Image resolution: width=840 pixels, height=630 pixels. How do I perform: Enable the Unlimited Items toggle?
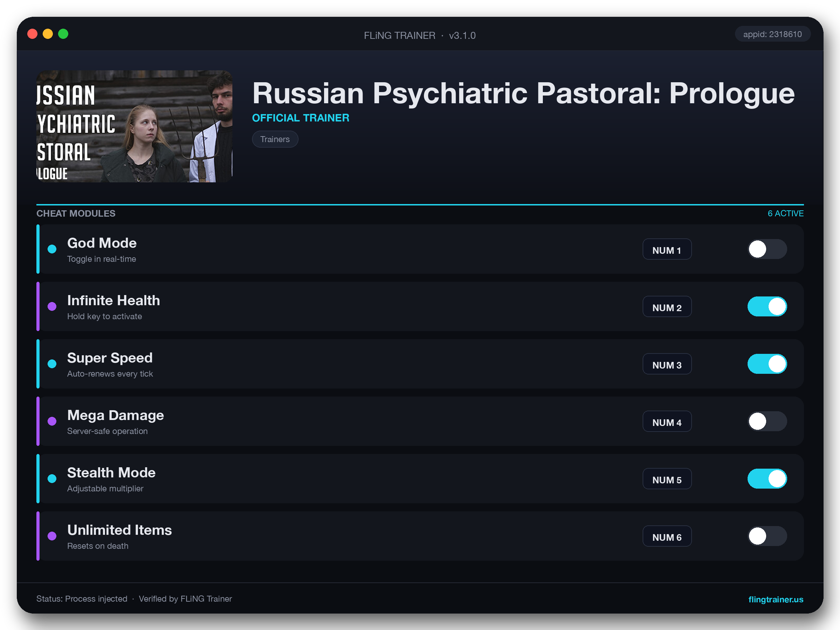[x=767, y=536]
